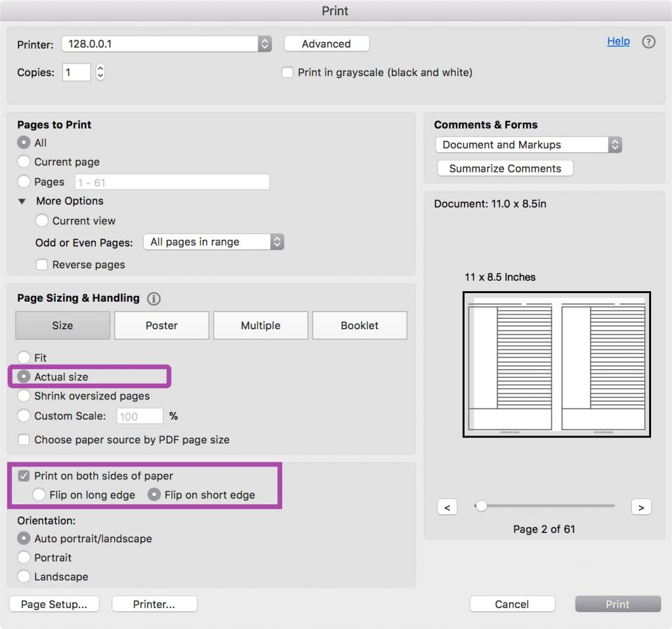Collapse the More Options disclosure triangle
The width and height of the screenshot is (672, 629).
22,201
